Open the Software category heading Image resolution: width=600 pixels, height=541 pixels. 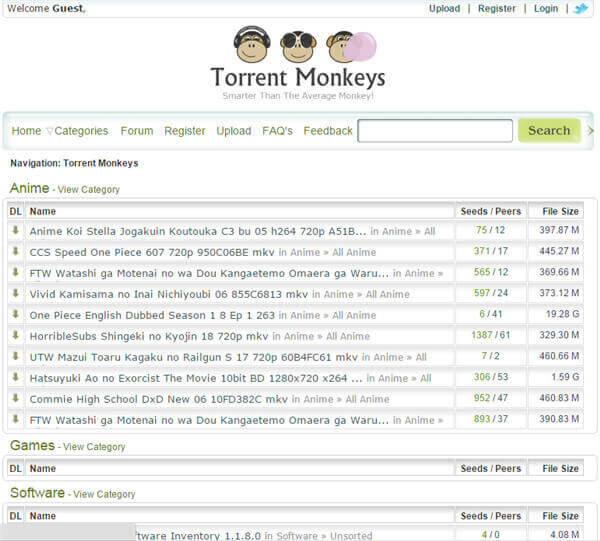click(x=37, y=493)
